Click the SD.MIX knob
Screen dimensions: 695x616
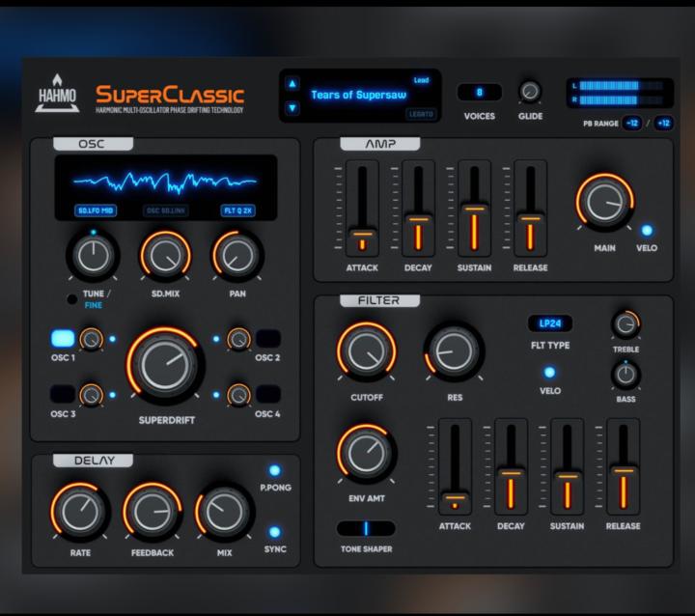point(166,256)
